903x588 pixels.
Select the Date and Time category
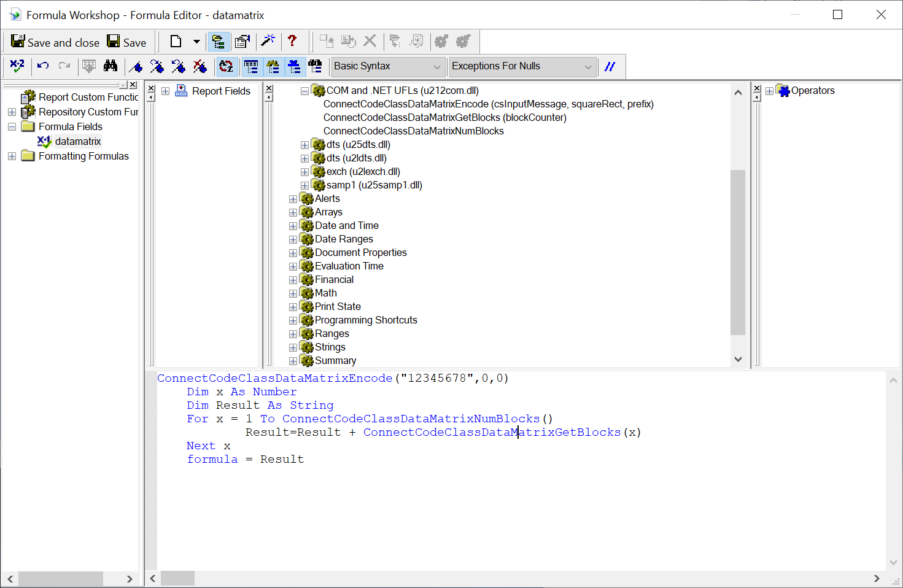[x=347, y=225]
